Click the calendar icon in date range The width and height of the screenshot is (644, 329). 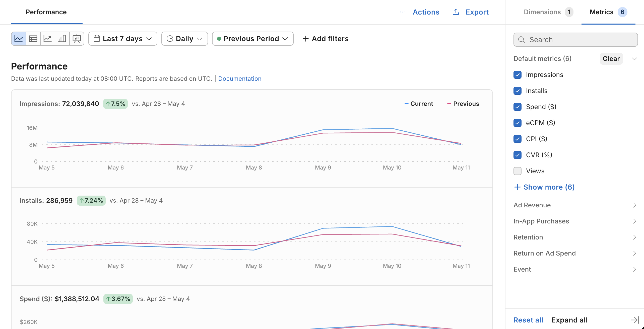(97, 38)
